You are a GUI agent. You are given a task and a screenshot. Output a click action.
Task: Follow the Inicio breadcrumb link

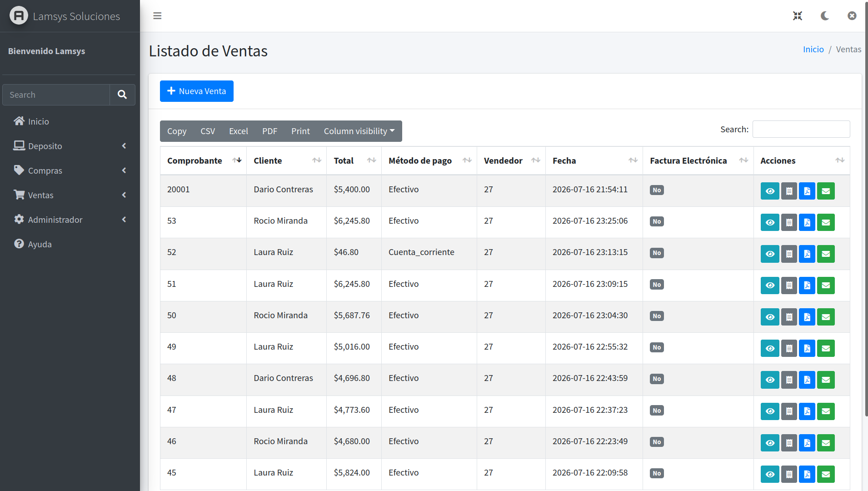tap(813, 50)
